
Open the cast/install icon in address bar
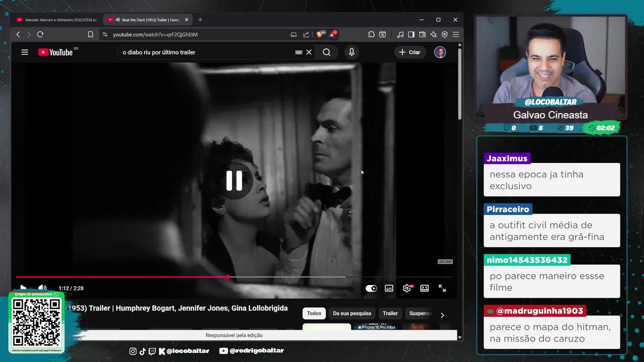pos(294,34)
